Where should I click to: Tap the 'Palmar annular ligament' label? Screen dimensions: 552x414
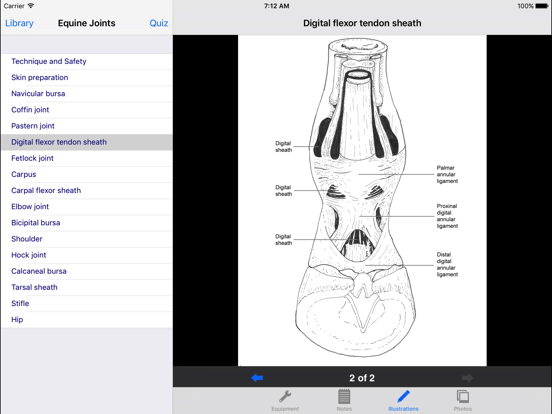click(x=447, y=174)
